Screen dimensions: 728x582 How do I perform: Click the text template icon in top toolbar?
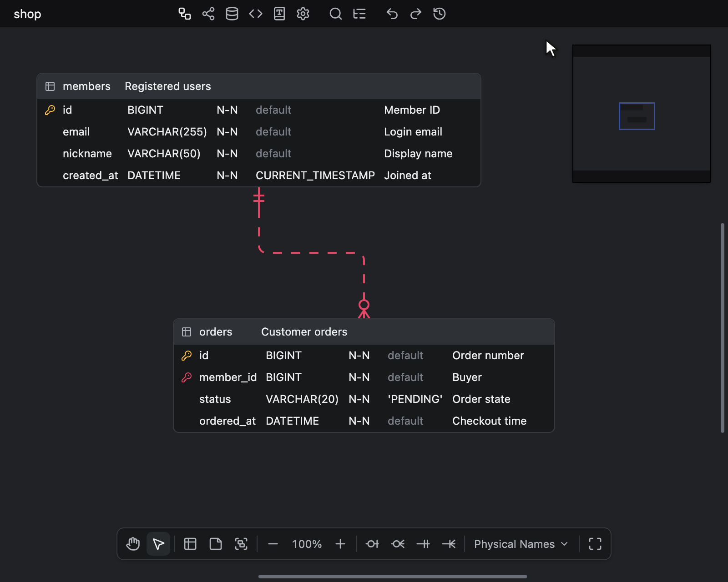pyautogui.click(x=279, y=14)
